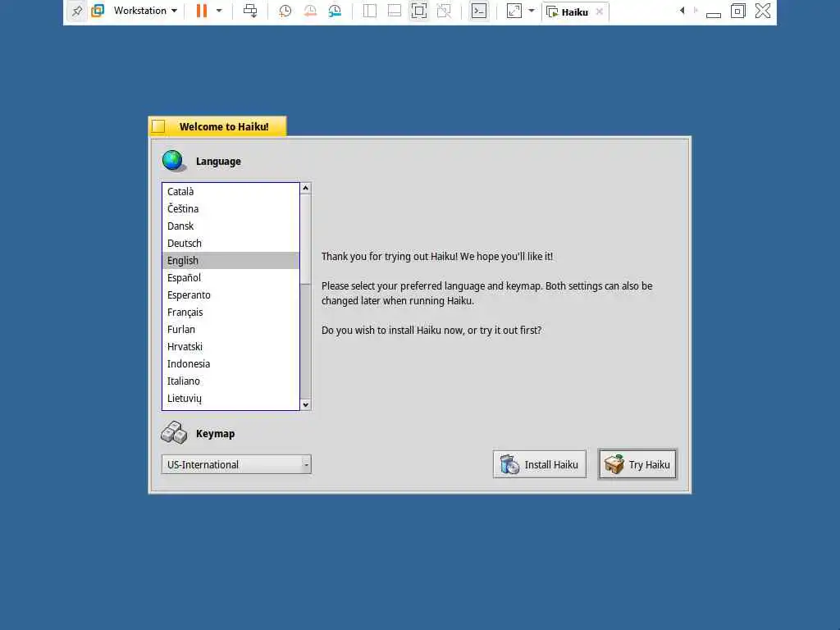This screenshot has width=840, height=630.
Task: Click the Welcome to Haiku window close box
Action: click(158, 126)
